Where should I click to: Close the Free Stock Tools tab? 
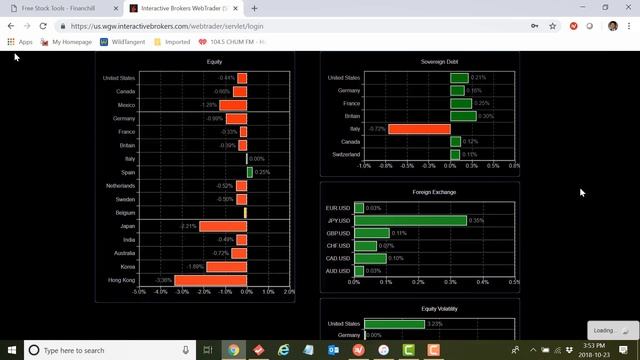116,8
